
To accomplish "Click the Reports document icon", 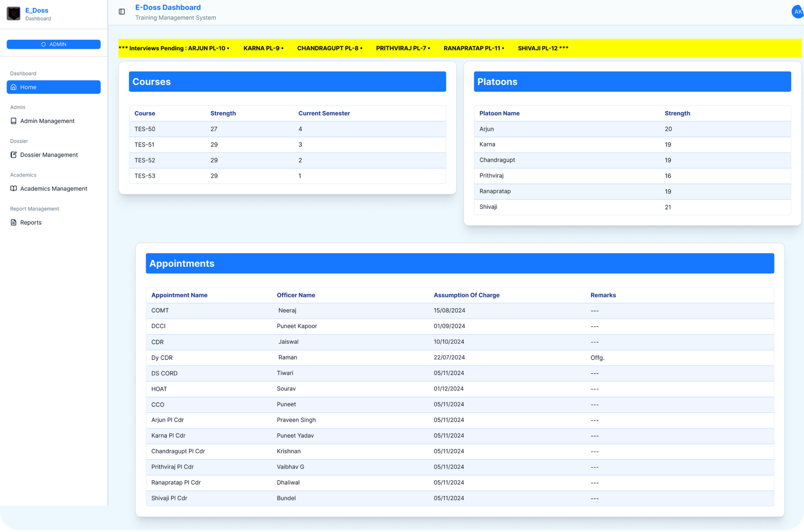I will tap(14, 223).
